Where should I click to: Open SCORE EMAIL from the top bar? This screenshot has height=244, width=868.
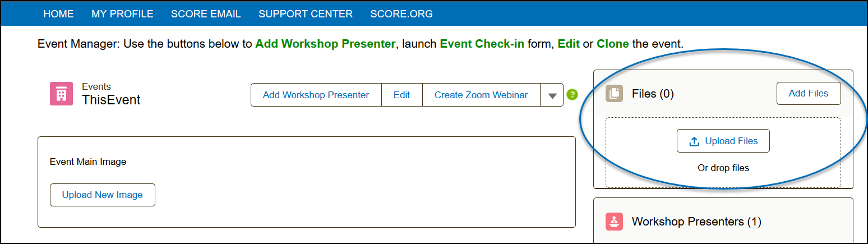tap(206, 14)
